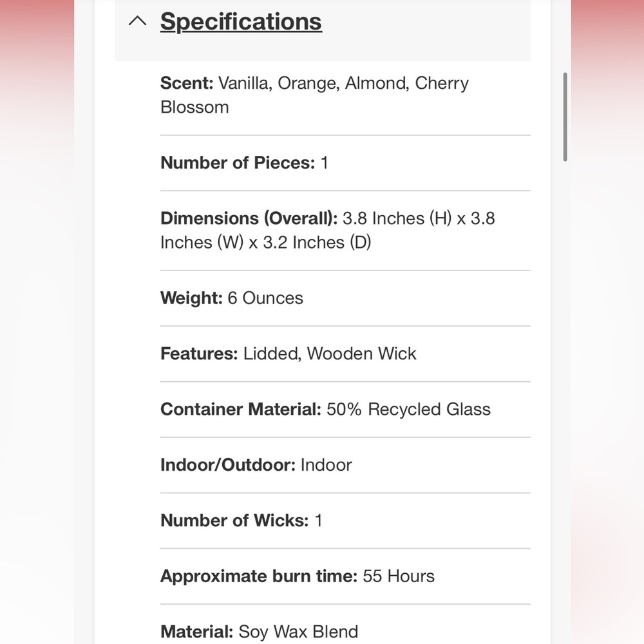
Task: Select the Indoor/Outdoor specification row
Action: coord(345,465)
